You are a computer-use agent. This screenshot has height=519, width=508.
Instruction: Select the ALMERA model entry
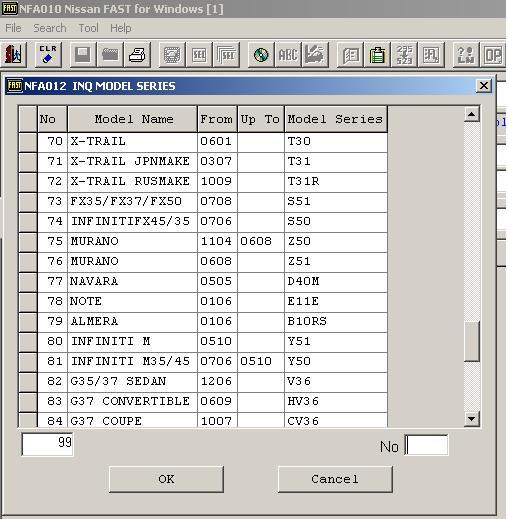coord(132,322)
